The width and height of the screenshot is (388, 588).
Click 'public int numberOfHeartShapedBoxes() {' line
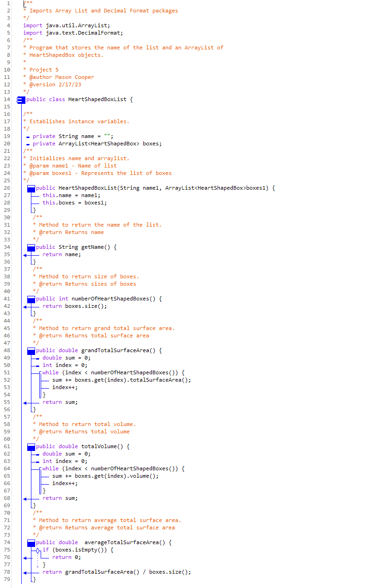point(99,299)
